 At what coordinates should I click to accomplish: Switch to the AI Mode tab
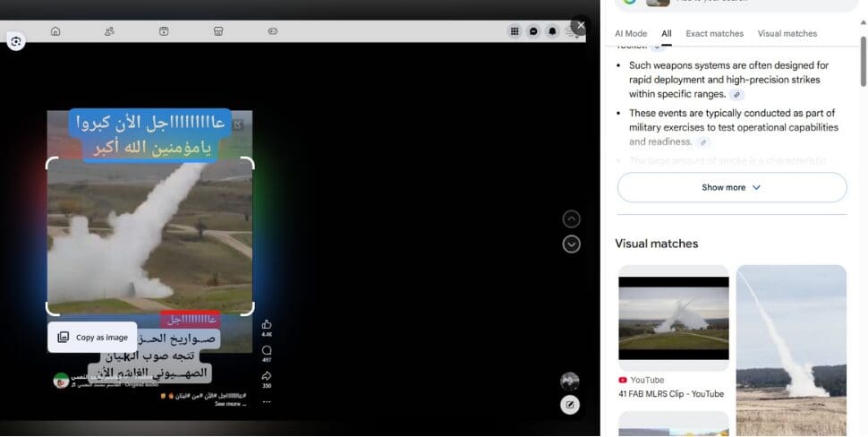pyautogui.click(x=630, y=34)
